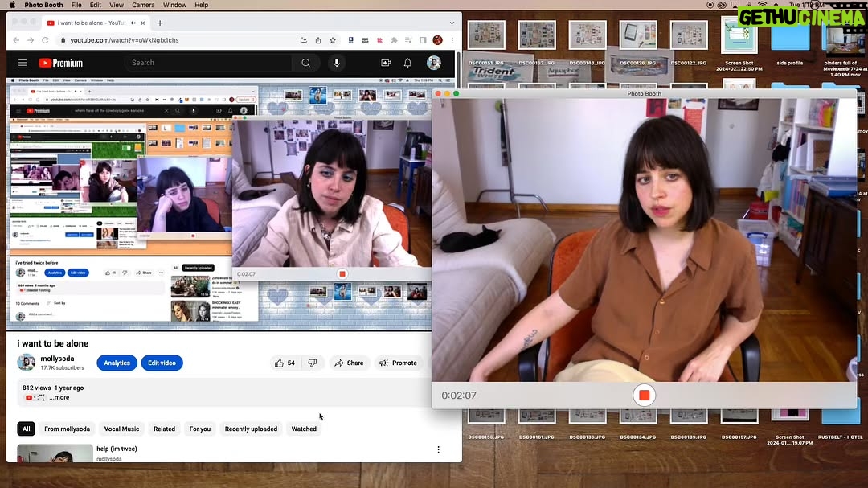868x488 pixels.
Task: Click the YouTube search input field
Action: pos(207,63)
